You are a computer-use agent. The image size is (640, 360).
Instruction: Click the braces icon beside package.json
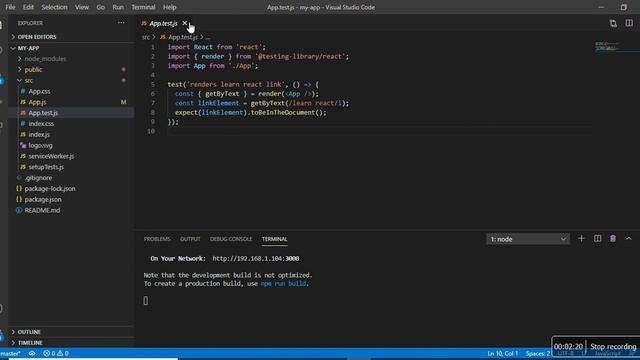tap(19, 199)
